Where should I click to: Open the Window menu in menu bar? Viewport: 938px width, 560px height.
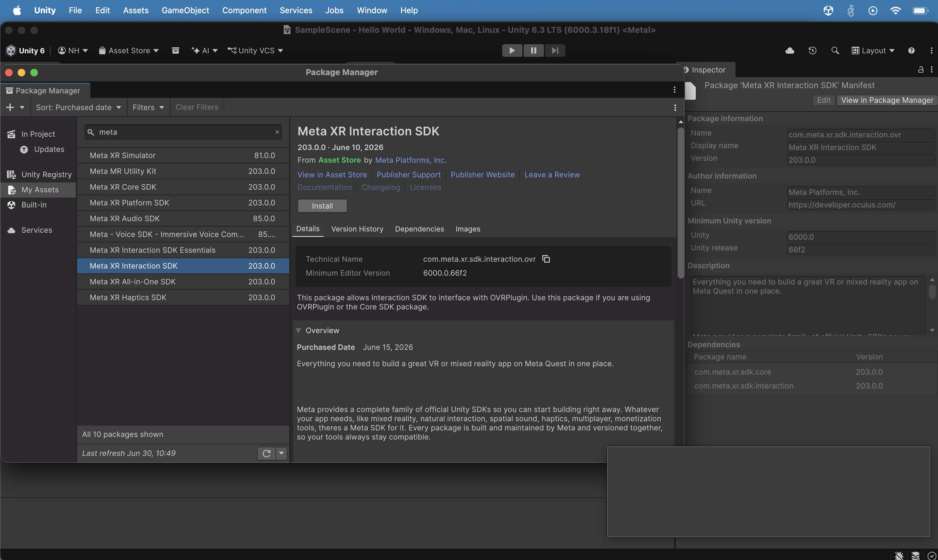pos(372,10)
